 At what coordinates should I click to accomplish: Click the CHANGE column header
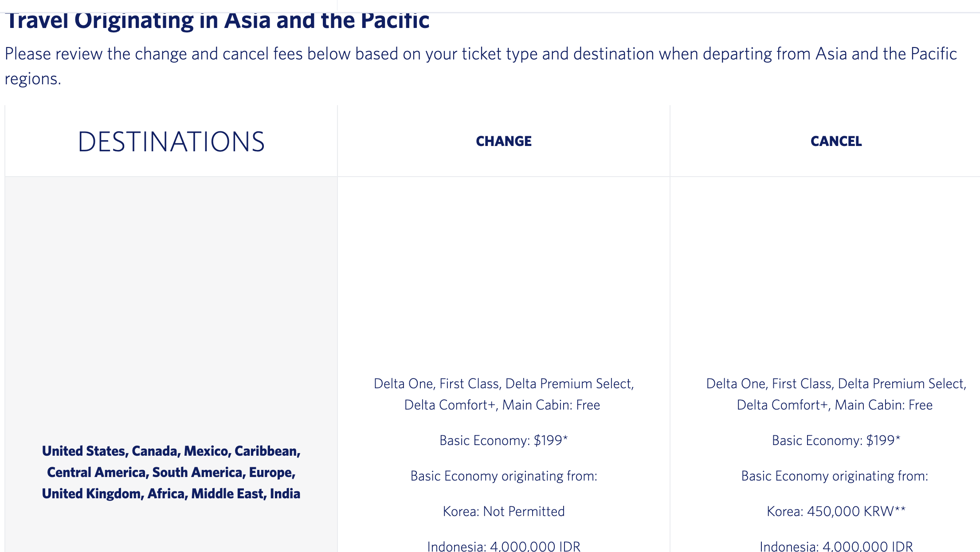(504, 141)
